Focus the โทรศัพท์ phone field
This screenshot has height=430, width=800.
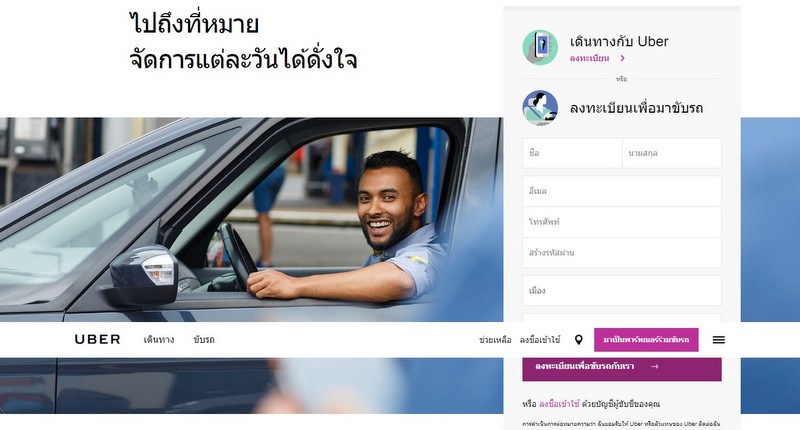coord(622,222)
